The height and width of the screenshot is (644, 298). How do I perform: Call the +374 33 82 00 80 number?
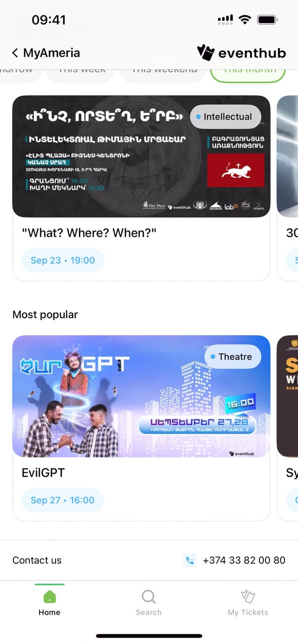point(244,560)
